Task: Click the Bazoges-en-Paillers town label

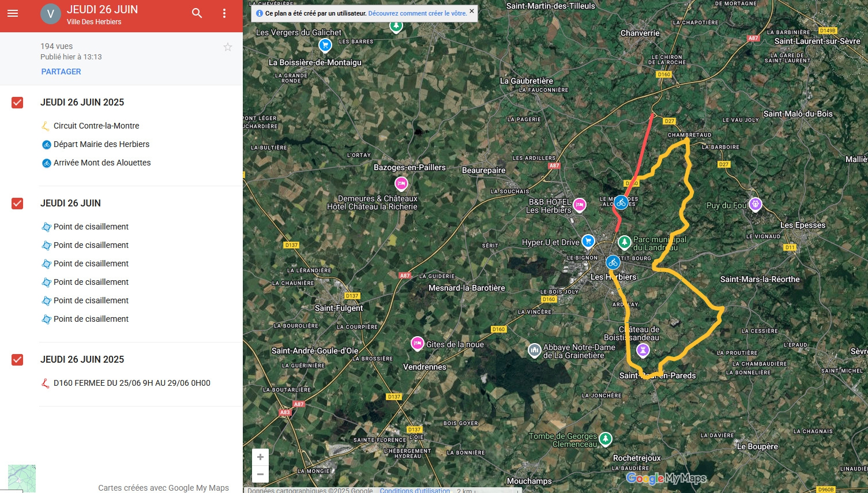Action: click(x=409, y=167)
